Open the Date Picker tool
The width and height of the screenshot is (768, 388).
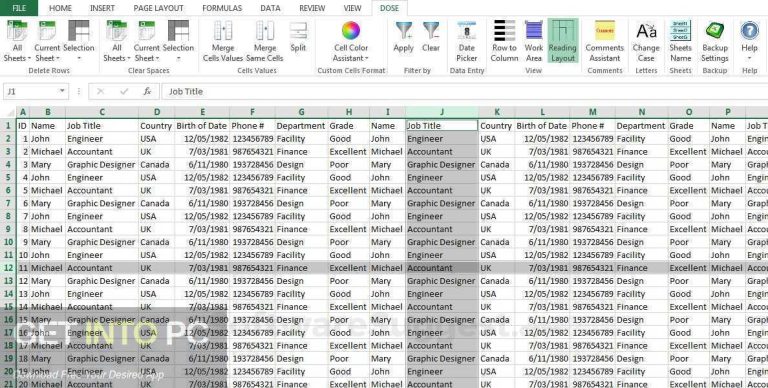tap(467, 30)
